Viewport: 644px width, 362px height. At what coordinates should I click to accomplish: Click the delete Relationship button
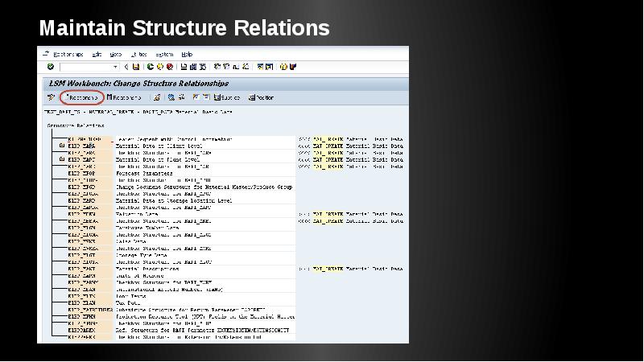tap(124, 97)
